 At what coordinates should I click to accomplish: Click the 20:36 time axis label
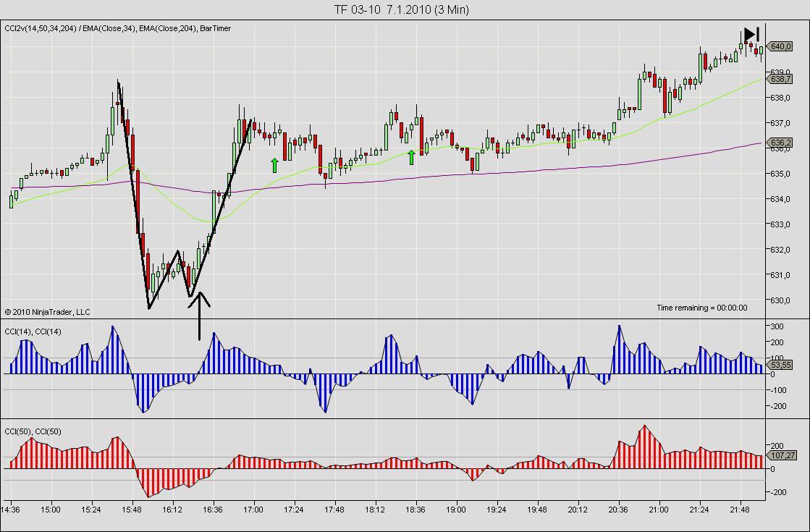pos(618,510)
